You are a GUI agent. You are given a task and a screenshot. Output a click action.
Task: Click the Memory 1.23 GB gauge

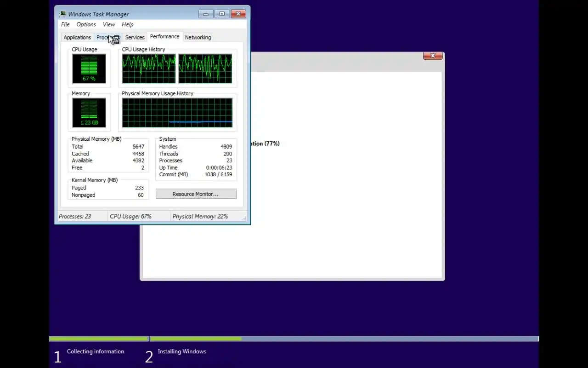(89, 113)
